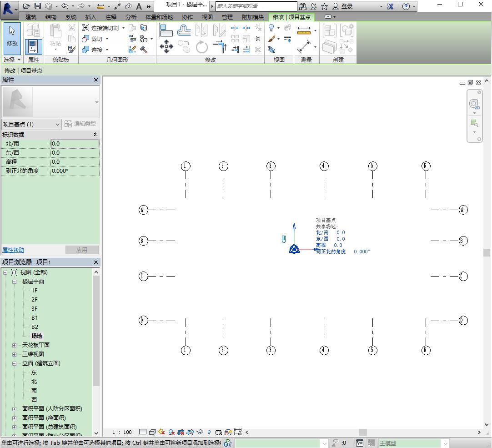Screen dimensions: 492x448
Task: Click the Zoom Region navigation icon
Action: (x=474, y=123)
